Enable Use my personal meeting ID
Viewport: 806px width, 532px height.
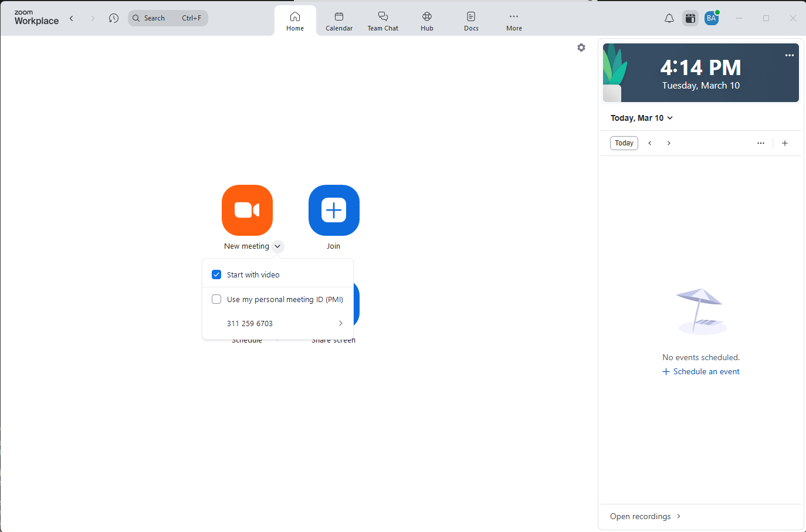point(216,299)
